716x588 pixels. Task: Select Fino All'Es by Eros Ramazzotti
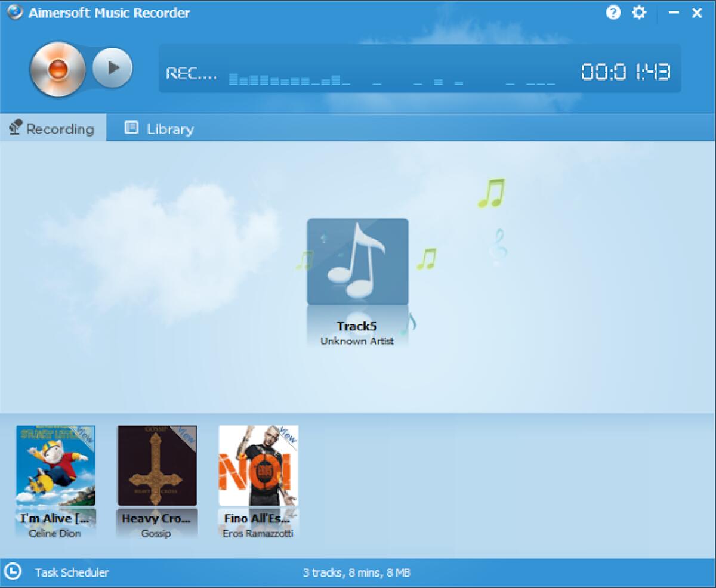click(258, 465)
